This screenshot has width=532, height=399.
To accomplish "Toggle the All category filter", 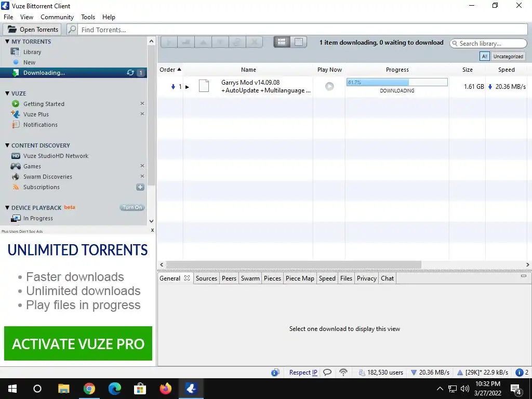I will click(485, 56).
